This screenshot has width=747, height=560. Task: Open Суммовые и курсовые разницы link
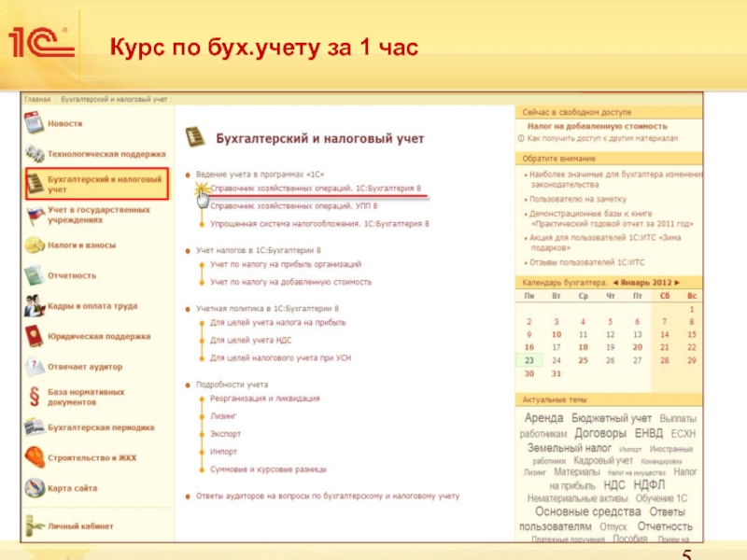click(268, 469)
